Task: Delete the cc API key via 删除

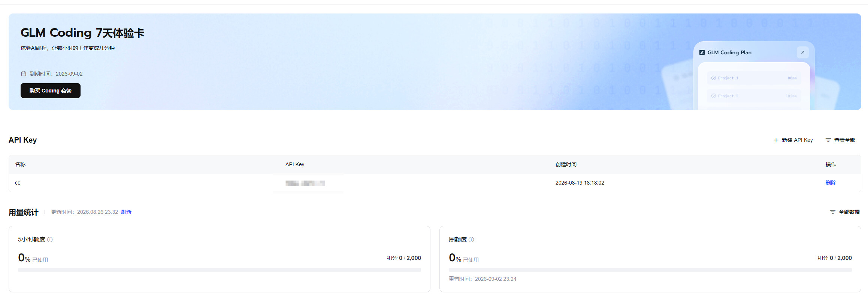Action: coord(831,183)
